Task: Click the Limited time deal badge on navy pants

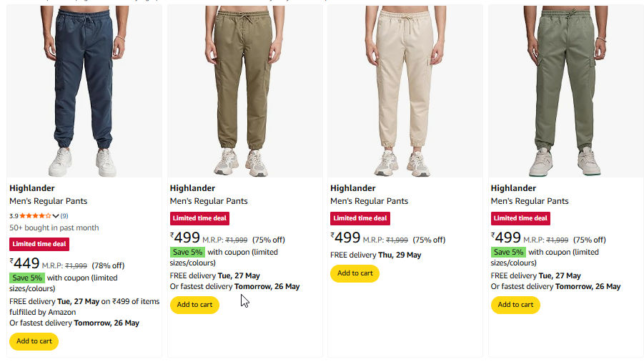Action: [39, 244]
